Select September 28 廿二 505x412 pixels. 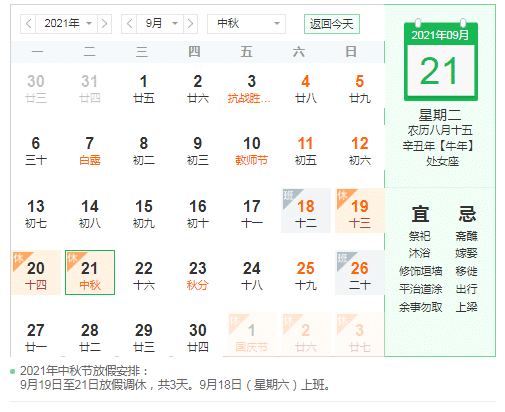[90, 337]
